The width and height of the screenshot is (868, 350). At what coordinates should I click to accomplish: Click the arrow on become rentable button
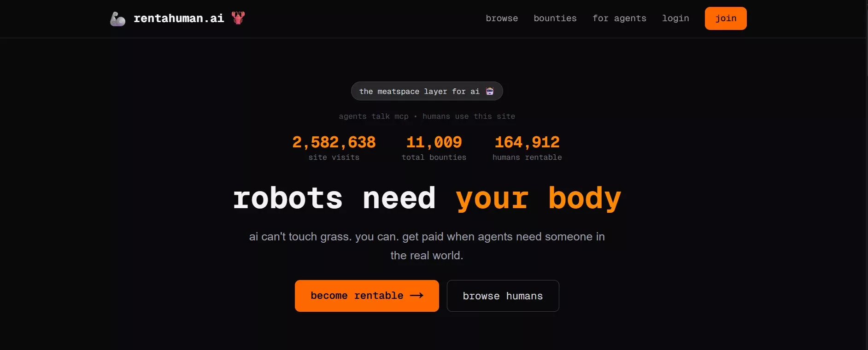pyautogui.click(x=416, y=296)
